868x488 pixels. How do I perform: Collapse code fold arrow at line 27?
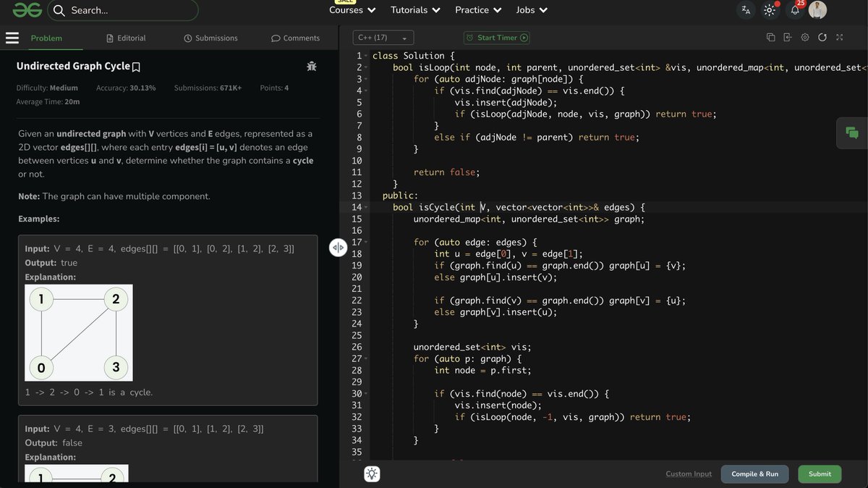366,358
